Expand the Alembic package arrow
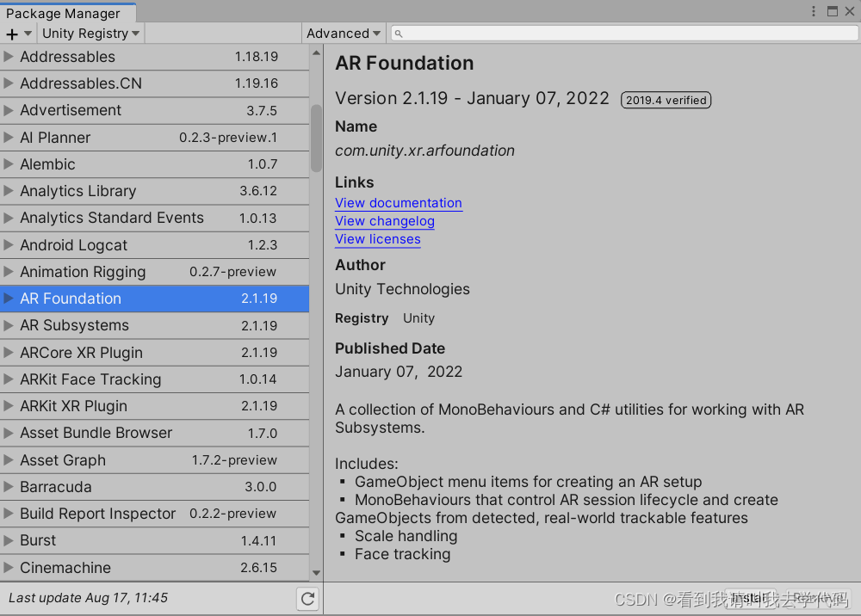This screenshot has width=861, height=616. pyautogui.click(x=9, y=164)
